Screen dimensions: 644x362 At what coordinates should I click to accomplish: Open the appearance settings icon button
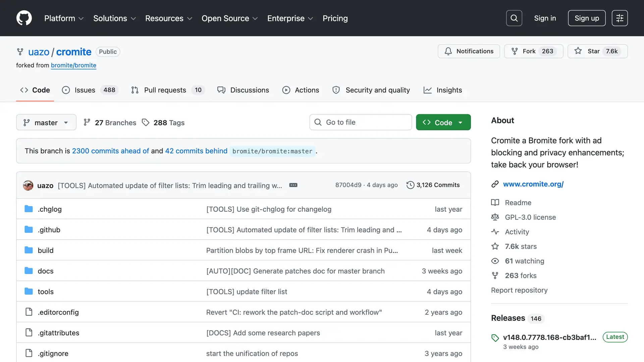pos(620,18)
